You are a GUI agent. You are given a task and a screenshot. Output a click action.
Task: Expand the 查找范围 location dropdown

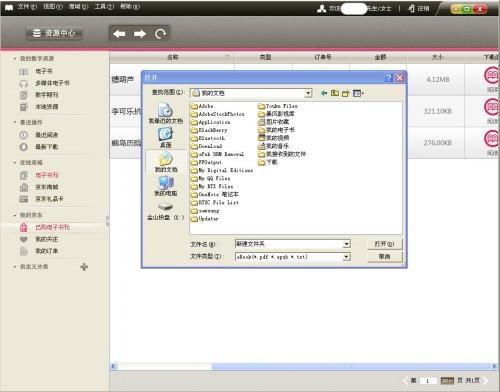[x=308, y=93]
